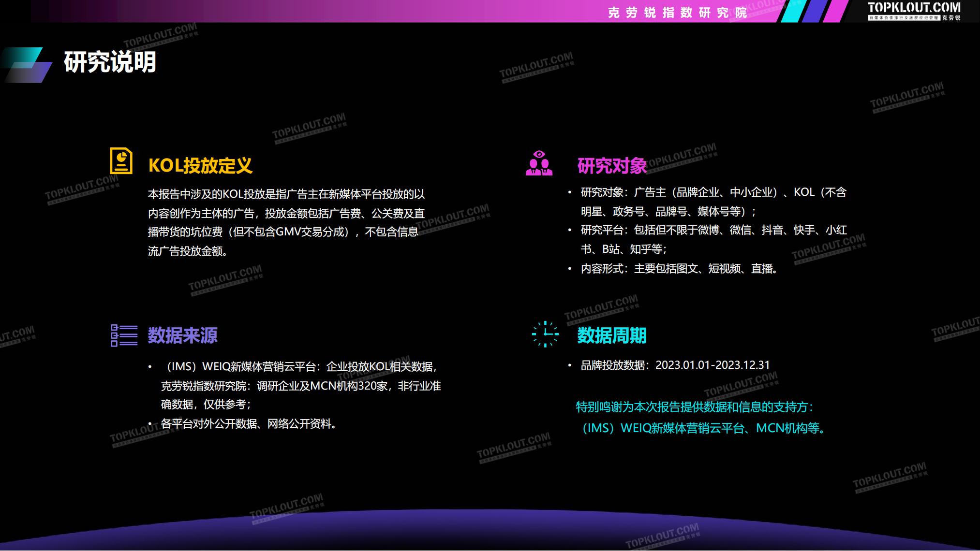Select the heading 研究对象

pyautogui.click(x=611, y=166)
